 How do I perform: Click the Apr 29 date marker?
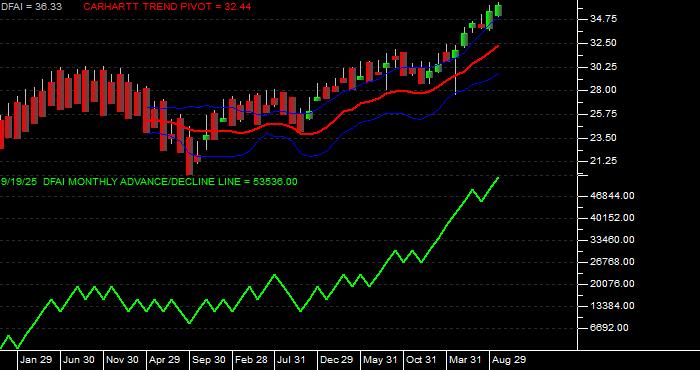165,360
